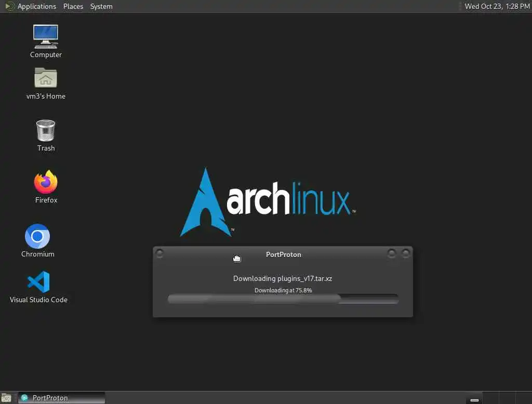This screenshot has height=404, width=532.
Task: Launch Firefox from the desktop
Action: click(46, 187)
